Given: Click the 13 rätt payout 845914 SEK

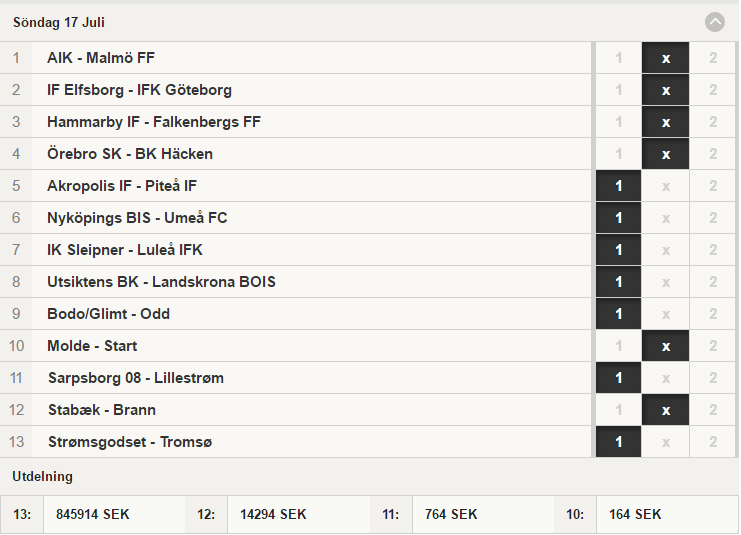Looking at the screenshot, I should click(x=93, y=514).
